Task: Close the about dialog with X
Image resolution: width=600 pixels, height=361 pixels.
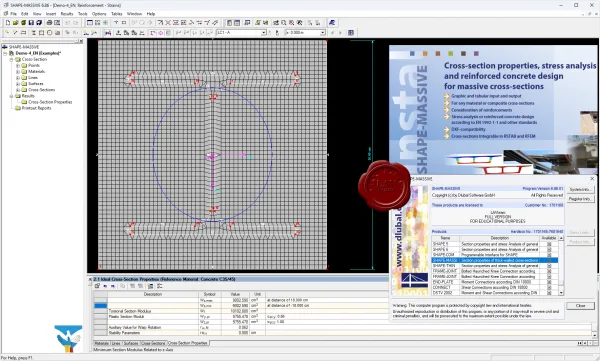Action: click(592, 179)
